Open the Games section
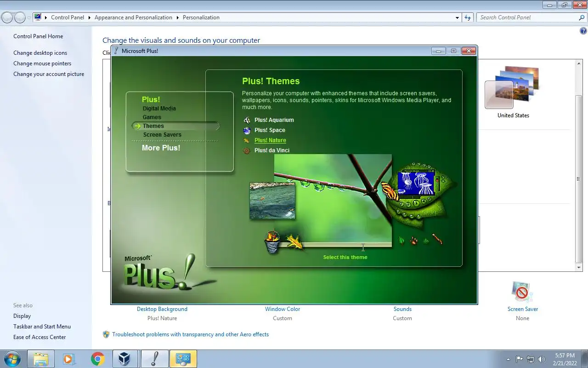The width and height of the screenshot is (588, 368). pos(152,117)
